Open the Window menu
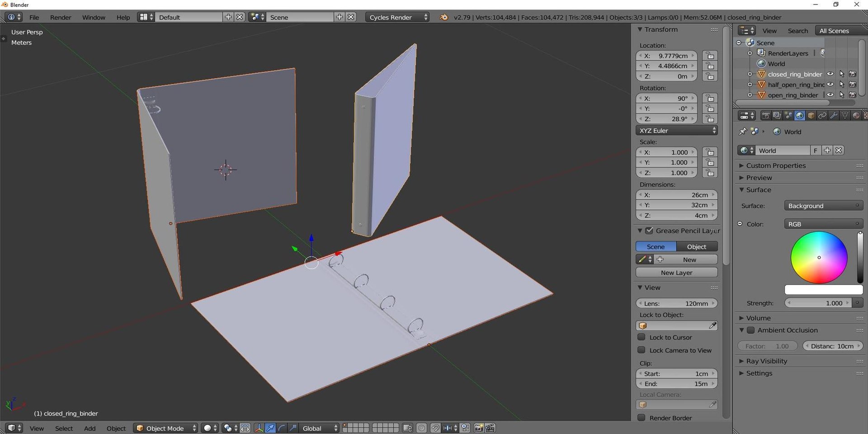 click(x=94, y=17)
